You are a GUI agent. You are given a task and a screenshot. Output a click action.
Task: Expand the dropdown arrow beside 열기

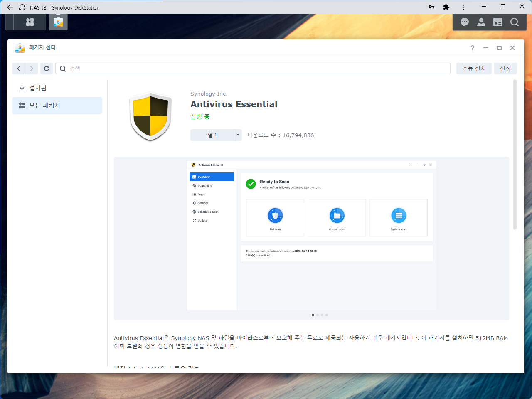[238, 135]
